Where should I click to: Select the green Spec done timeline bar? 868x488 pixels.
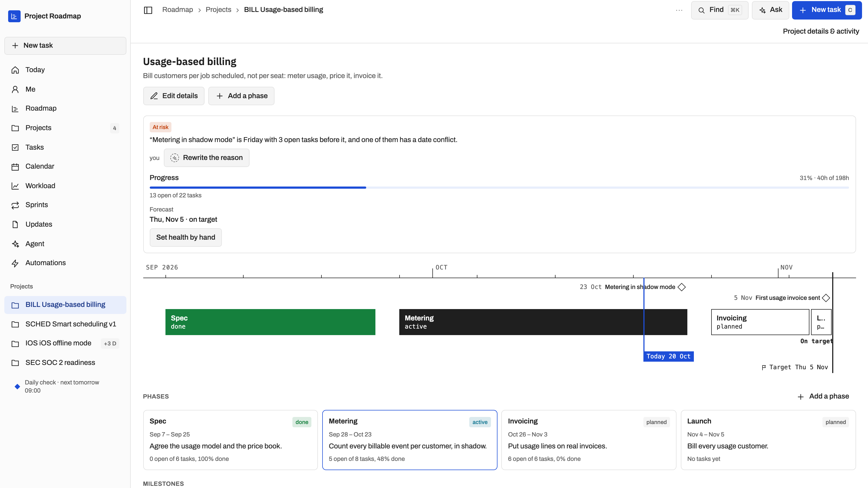pyautogui.click(x=270, y=322)
